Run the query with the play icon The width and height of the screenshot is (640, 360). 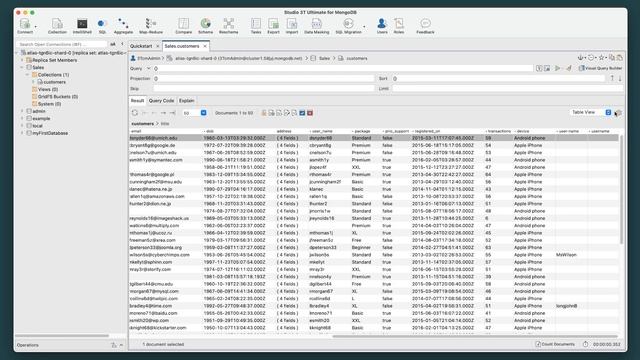(558, 68)
